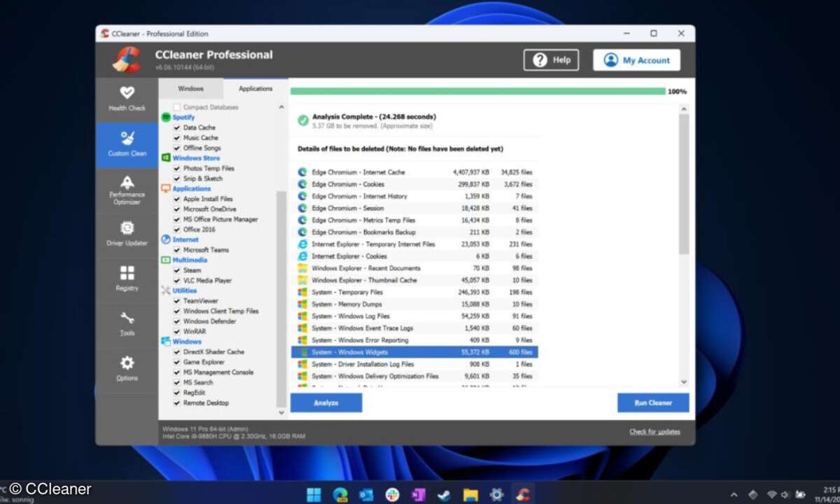Open the Windows Start menu

pyautogui.click(x=314, y=494)
